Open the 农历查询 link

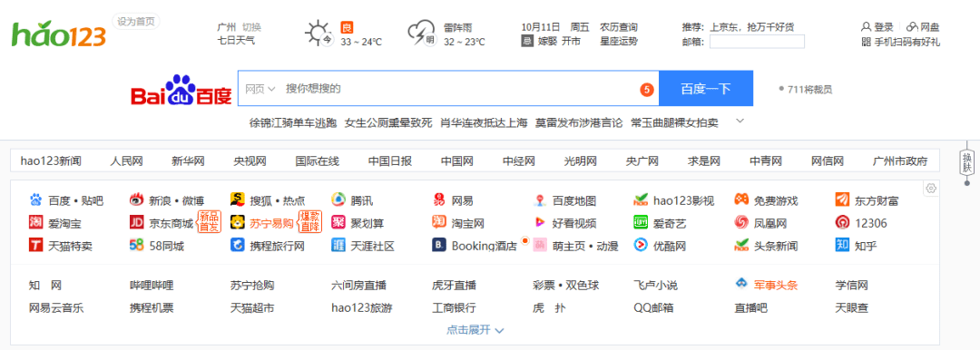pos(619,27)
